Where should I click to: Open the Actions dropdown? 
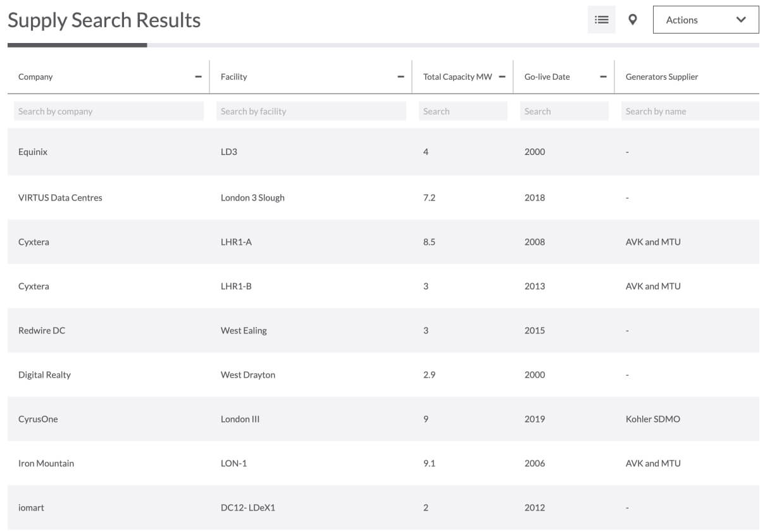[706, 20]
